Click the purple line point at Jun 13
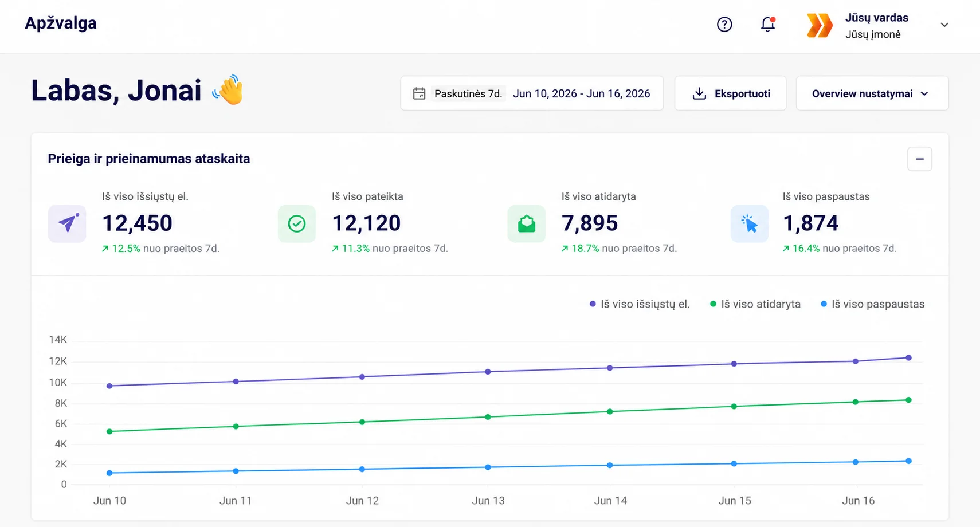The width and height of the screenshot is (980, 527). click(x=488, y=372)
